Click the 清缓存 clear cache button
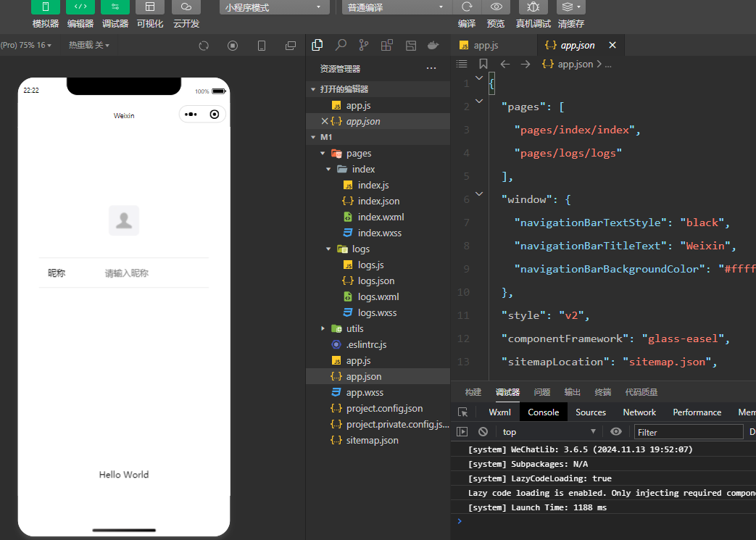Screen dimensions: 756x540 571,7
